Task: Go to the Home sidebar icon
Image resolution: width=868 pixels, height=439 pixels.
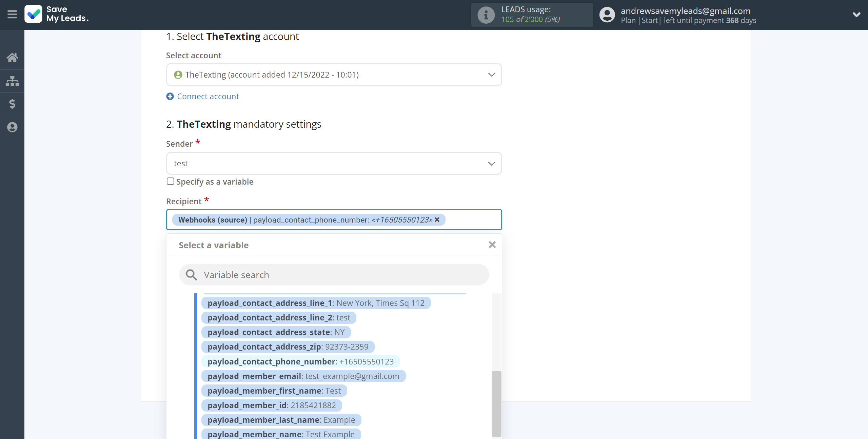Action: pyautogui.click(x=12, y=58)
